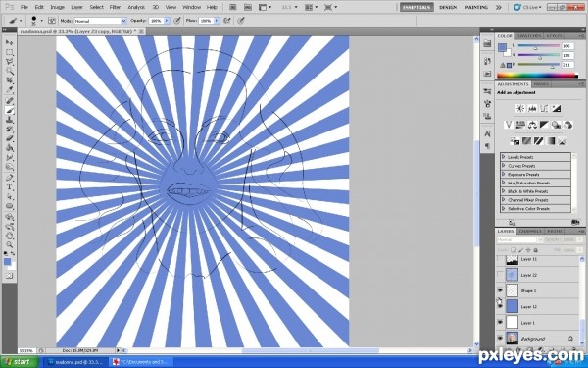Show Layer 22 by clicking its visibility box
This screenshot has height=368, width=588.
(x=500, y=275)
